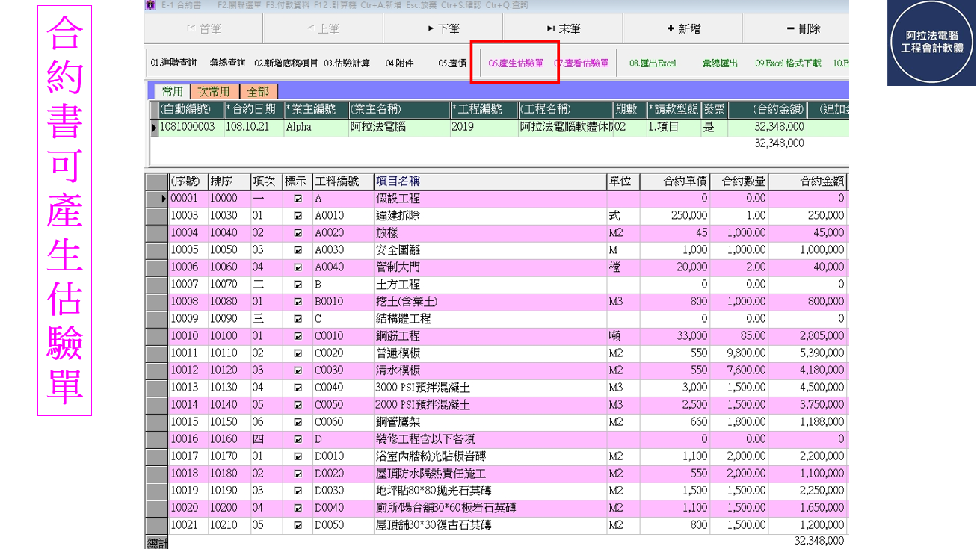Toggle 標示 checkbox for 普通模板 row
The image size is (980, 549).
tap(298, 354)
